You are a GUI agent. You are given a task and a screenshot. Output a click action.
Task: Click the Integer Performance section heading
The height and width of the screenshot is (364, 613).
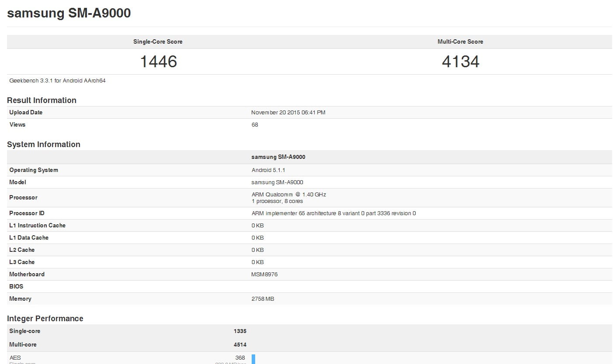coord(45,319)
